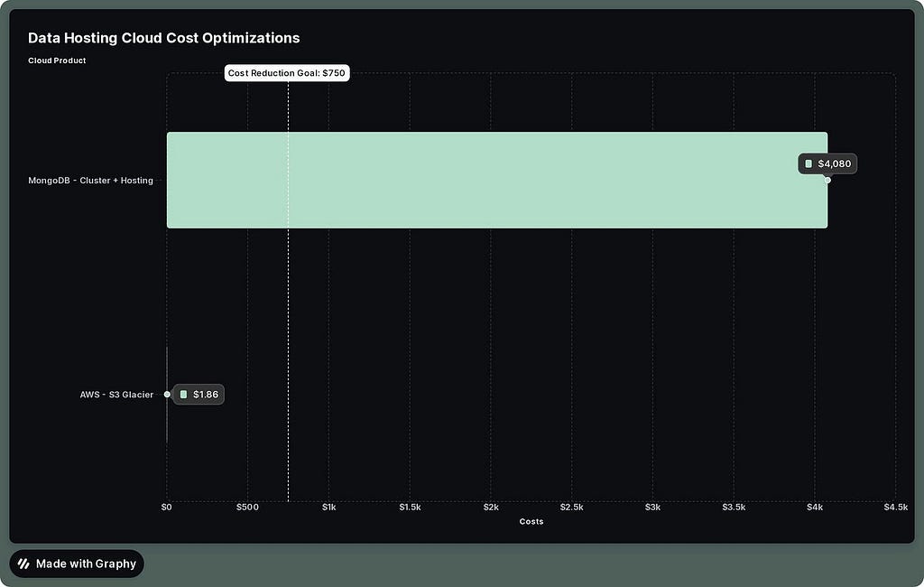Click the $3.5k axis tick label
The image size is (924, 587).
tap(734, 507)
